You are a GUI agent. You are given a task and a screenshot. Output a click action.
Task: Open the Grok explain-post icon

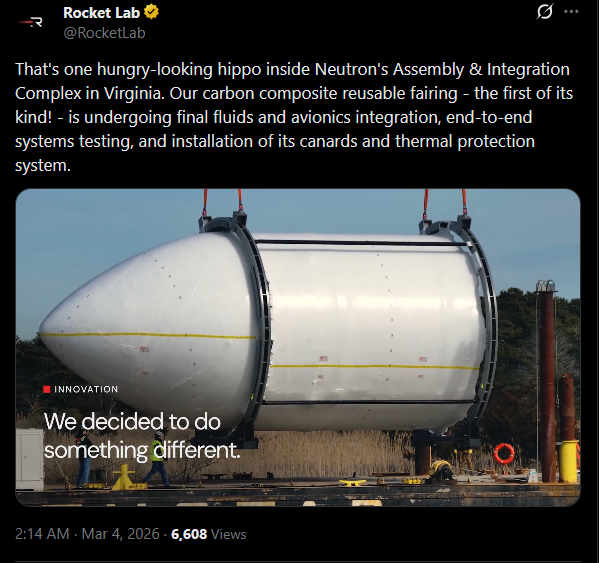544,11
